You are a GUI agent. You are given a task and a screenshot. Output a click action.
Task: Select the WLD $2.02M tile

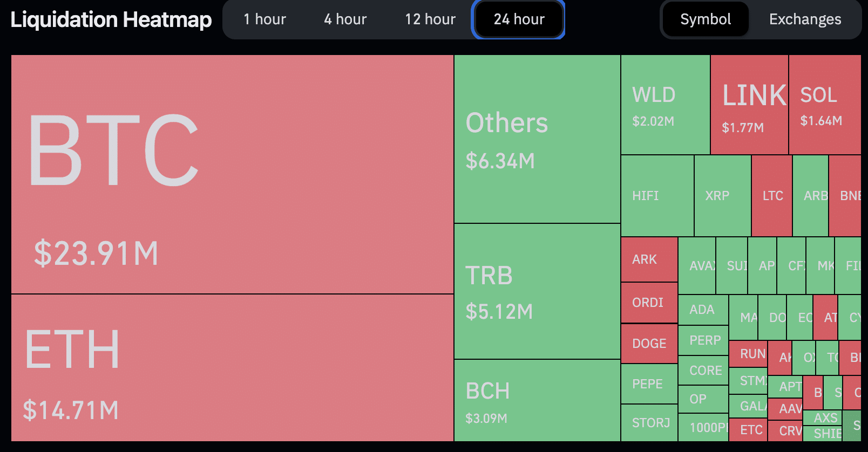pyautogui.click(x=665, y=105)
